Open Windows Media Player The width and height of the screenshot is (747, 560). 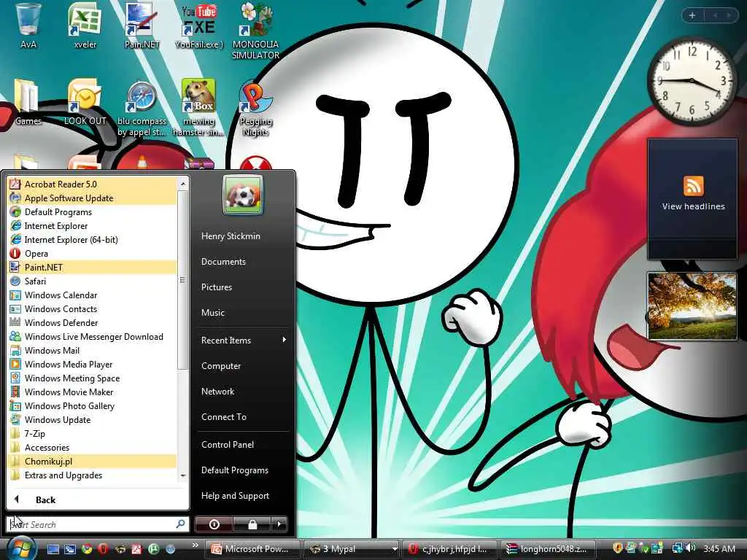pos(93,364)
